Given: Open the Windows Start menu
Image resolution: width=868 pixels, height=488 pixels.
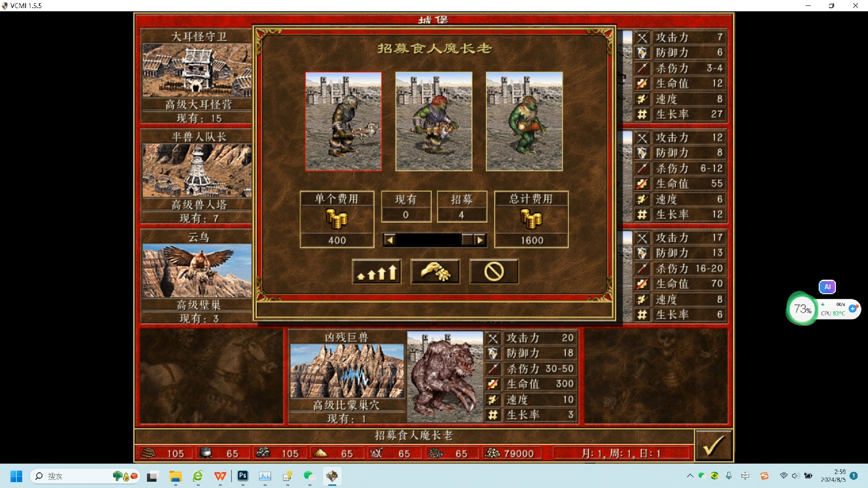Looking at the screenshot, I should 16,476.
